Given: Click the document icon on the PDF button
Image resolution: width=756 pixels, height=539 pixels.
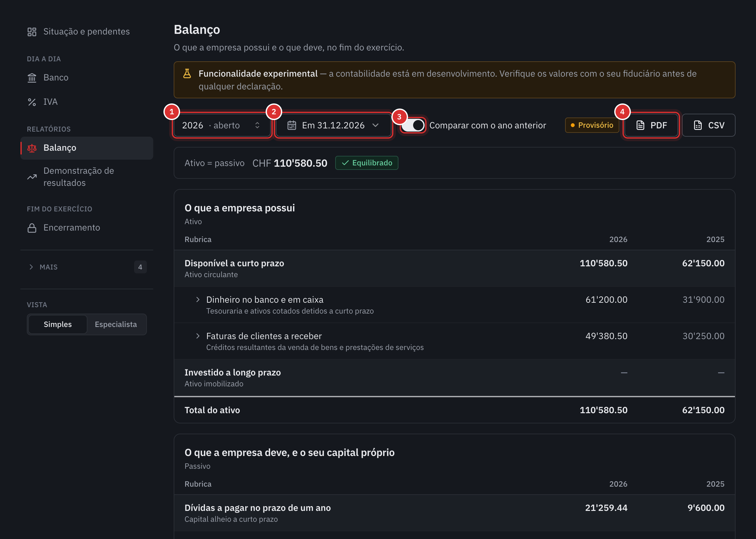Looking at the screenshot, I should pyautogui.click(x=640, y=125).
